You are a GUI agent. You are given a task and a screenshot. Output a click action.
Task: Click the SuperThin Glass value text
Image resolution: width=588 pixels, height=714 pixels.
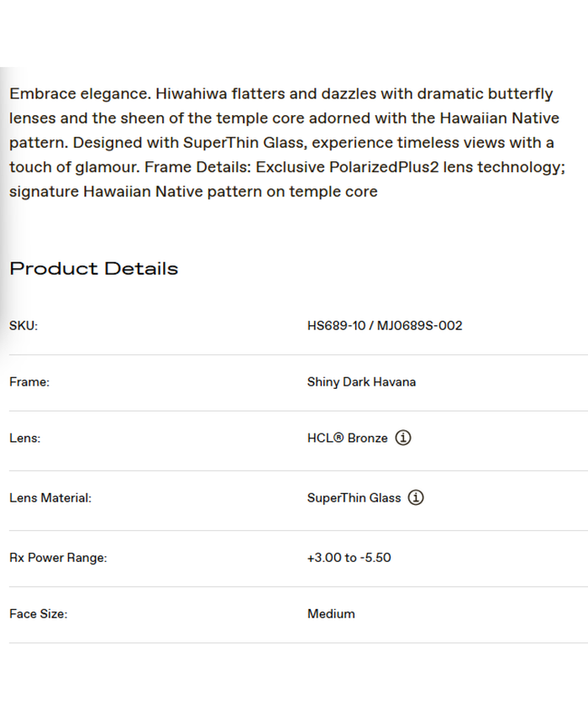click(354, 498)
